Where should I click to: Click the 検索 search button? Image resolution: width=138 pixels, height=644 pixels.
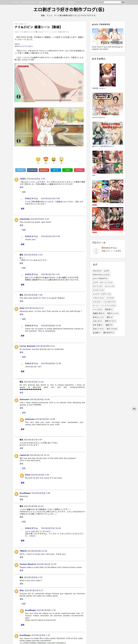123,2
